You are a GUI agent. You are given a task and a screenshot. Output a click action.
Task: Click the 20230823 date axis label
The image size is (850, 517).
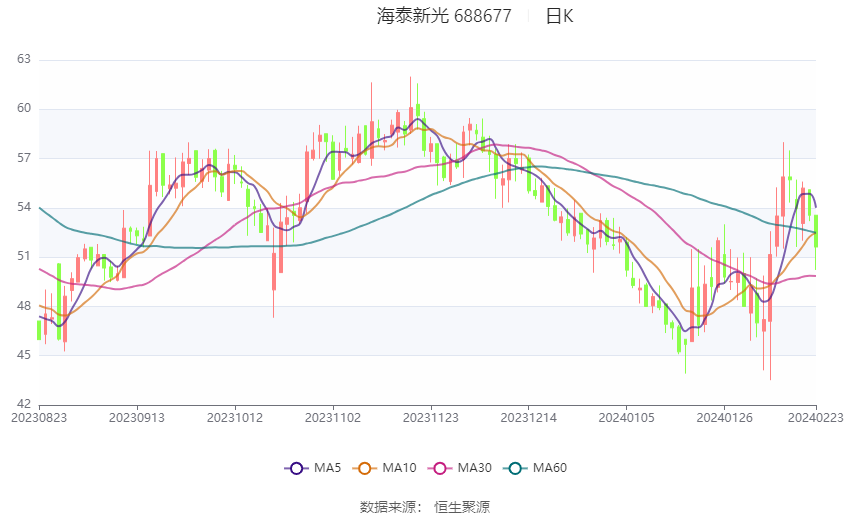(39, 418)
